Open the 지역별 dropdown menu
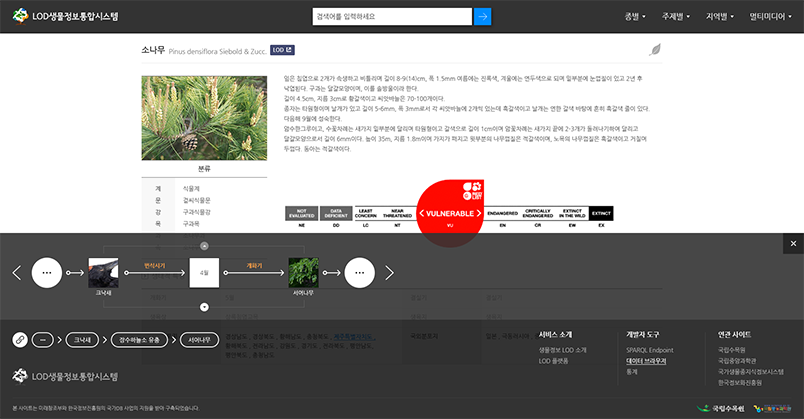This screenshot has height=419, width=804. point(720,16)
